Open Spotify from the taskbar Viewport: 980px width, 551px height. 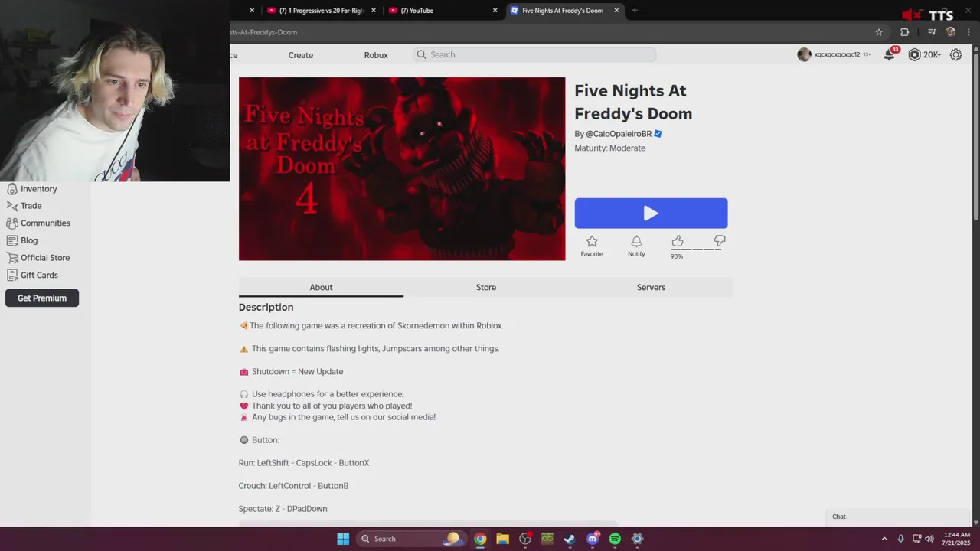click(x=615, y=539)
